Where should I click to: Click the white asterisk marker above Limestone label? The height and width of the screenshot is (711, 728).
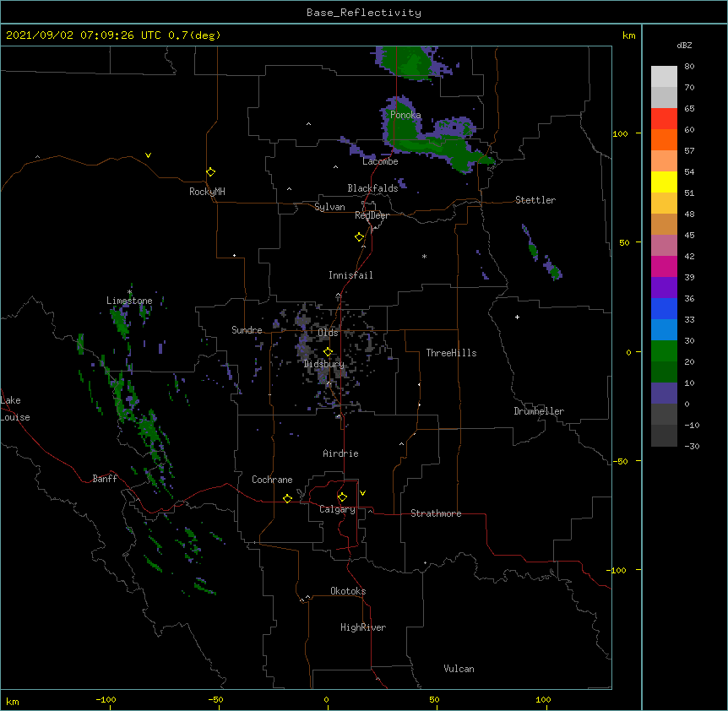[129, 292]
